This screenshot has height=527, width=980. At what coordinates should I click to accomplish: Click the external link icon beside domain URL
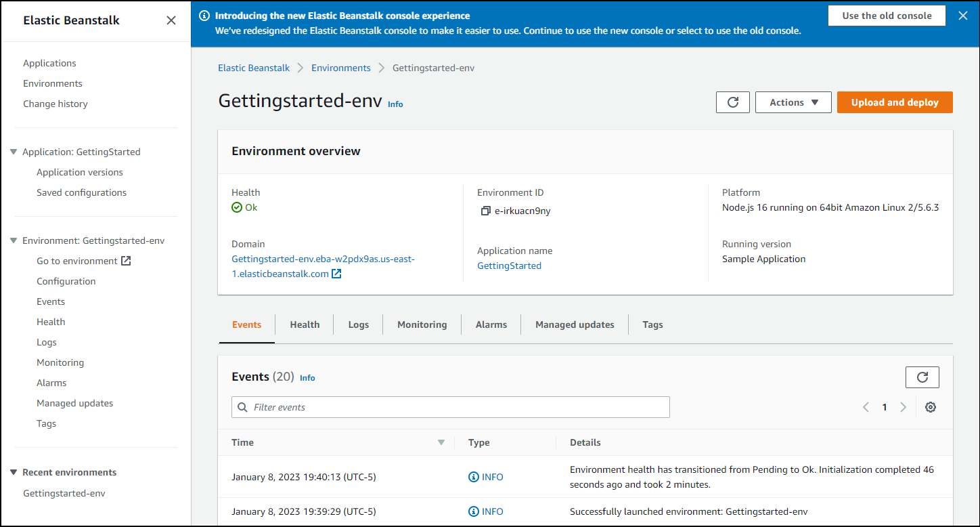pyautogui.click(x=336, y=274)
